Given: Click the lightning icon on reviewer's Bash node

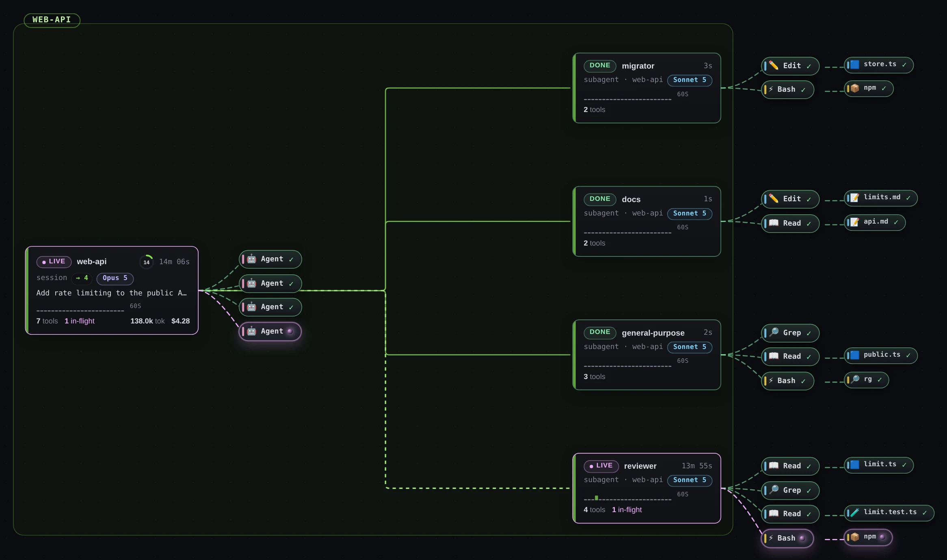Looking at the screenshot, I should (770, 538).
